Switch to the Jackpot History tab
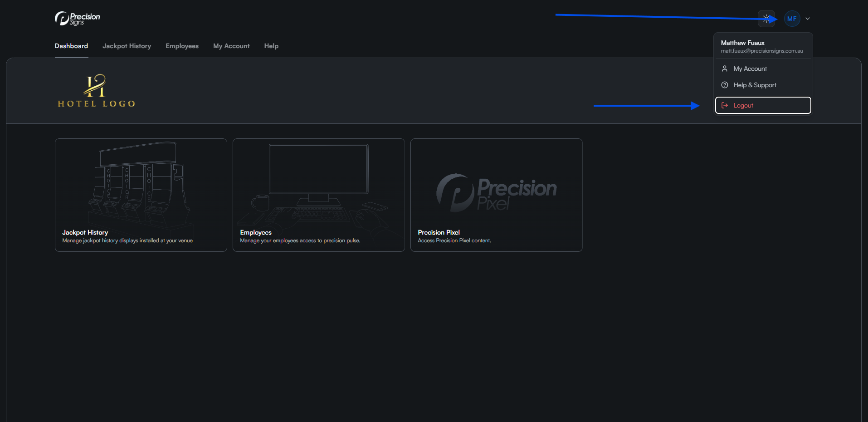Image resolution: width=868 pixels, height=422 pixels. [x=127, y=46]
